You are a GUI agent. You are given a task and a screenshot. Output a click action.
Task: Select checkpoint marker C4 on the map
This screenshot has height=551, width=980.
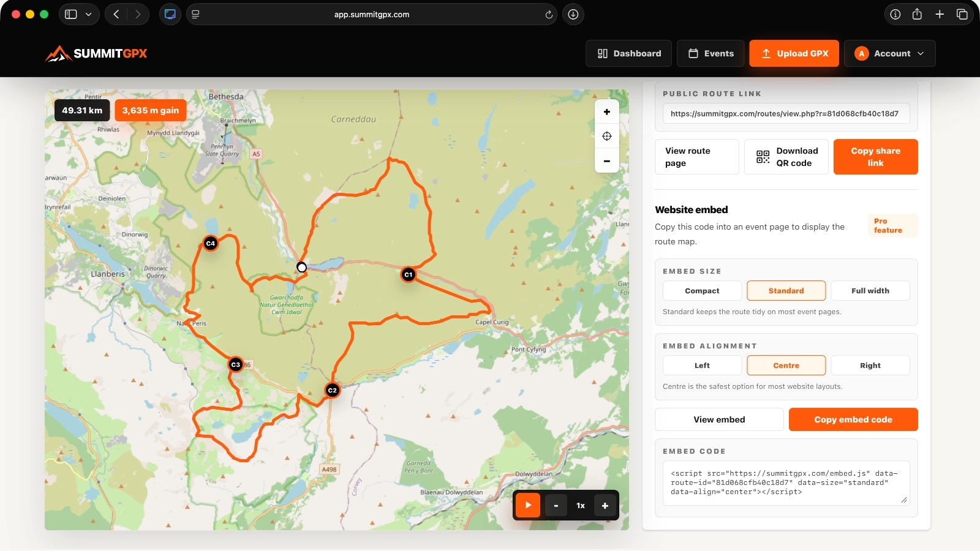(x=210, y=243)
